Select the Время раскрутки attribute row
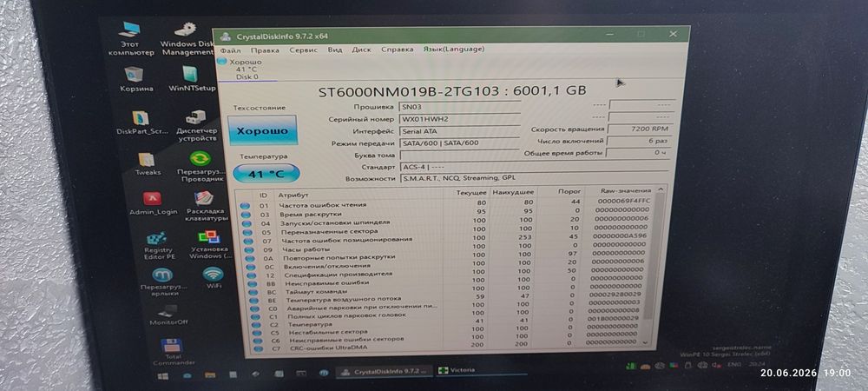Screen dimensions: 868x391 tap(446, 213)
